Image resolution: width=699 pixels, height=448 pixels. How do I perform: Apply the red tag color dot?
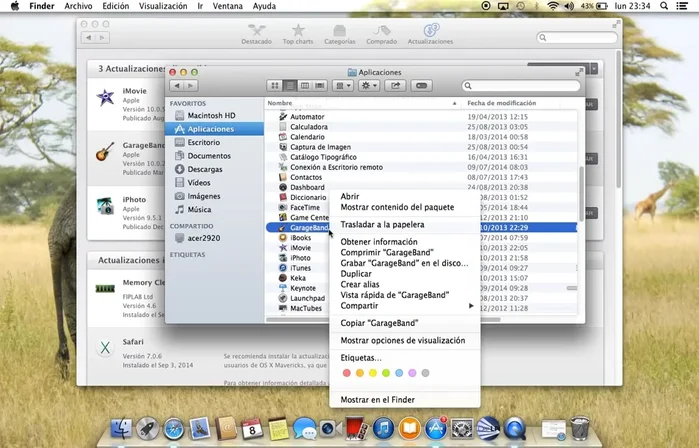347,373
